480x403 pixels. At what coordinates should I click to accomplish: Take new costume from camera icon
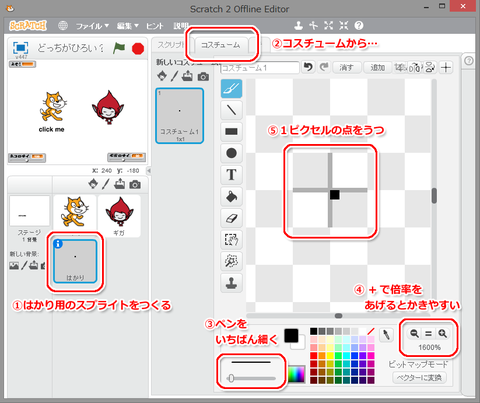click(203, 77)
